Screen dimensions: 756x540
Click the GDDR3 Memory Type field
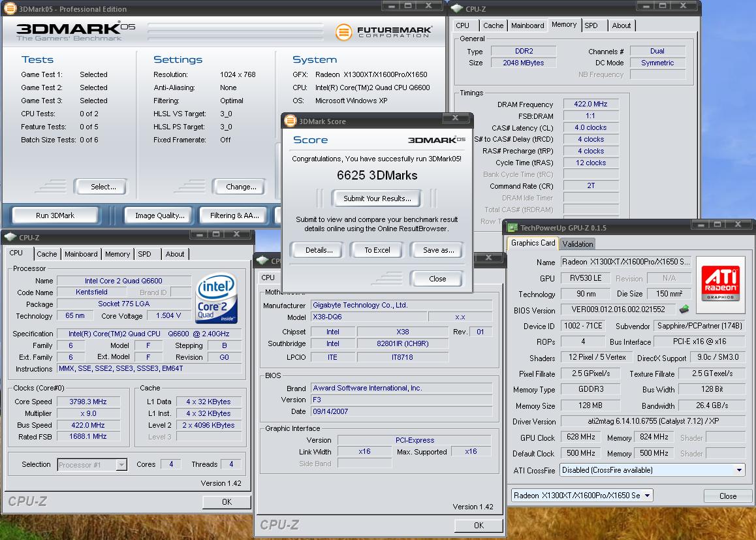(591, 389)
